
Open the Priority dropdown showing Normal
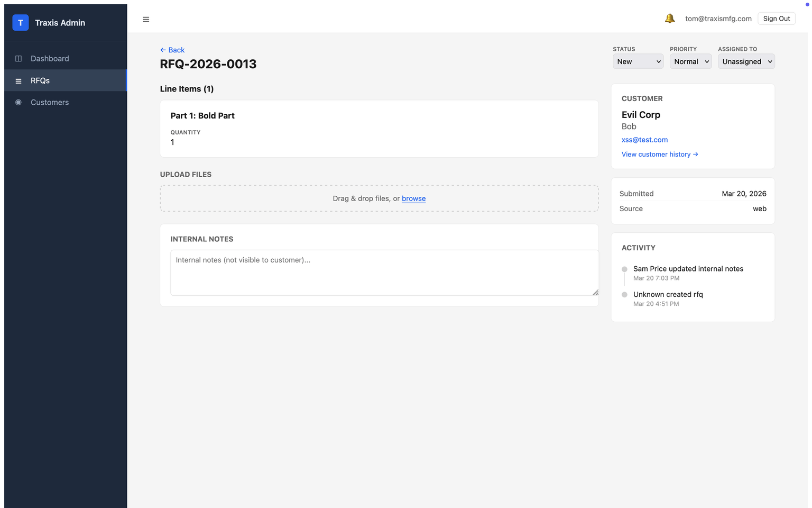click(x=690, y=61)
